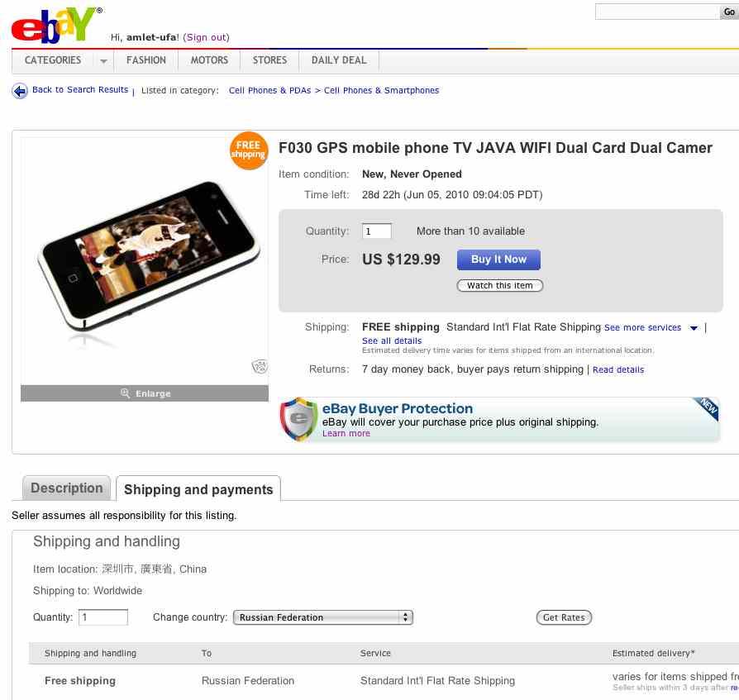Switch to the Description tab
The width and height of the screenshot is (739, 700).
tap(66, 488)
